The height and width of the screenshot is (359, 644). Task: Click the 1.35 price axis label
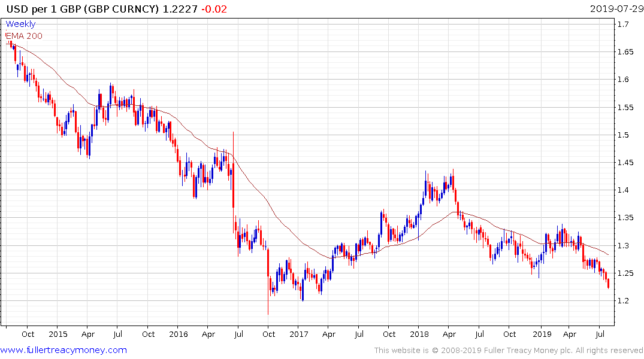pos(625,217)
